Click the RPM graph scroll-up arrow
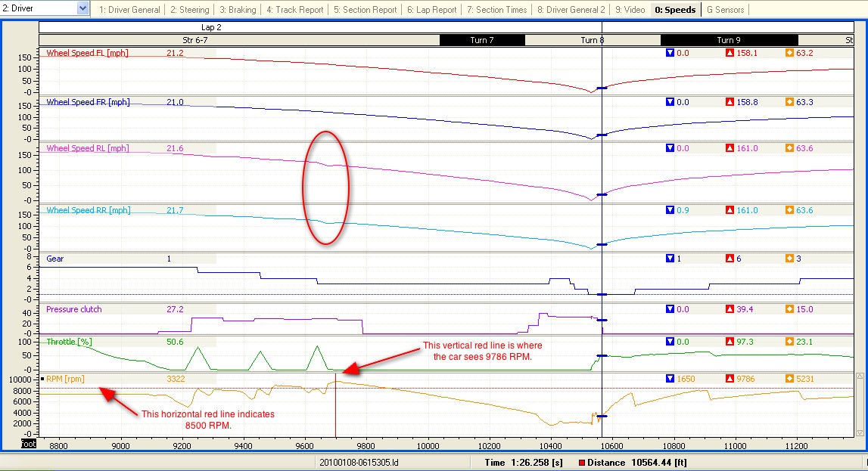Screen dimensions: 868x471 click(x=860, y=376)
